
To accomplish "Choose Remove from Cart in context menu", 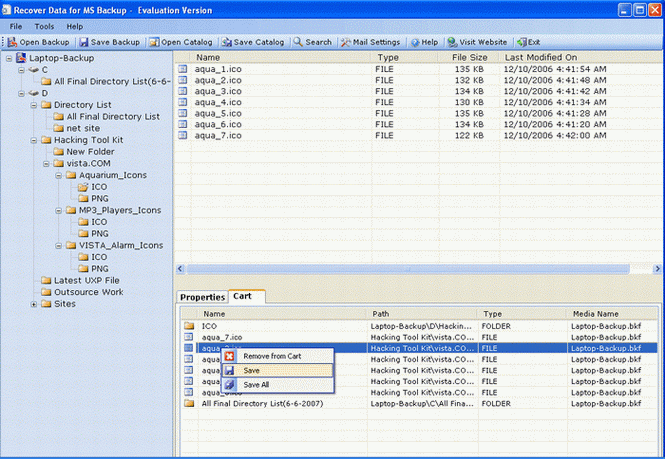I will tap(272, 356).
